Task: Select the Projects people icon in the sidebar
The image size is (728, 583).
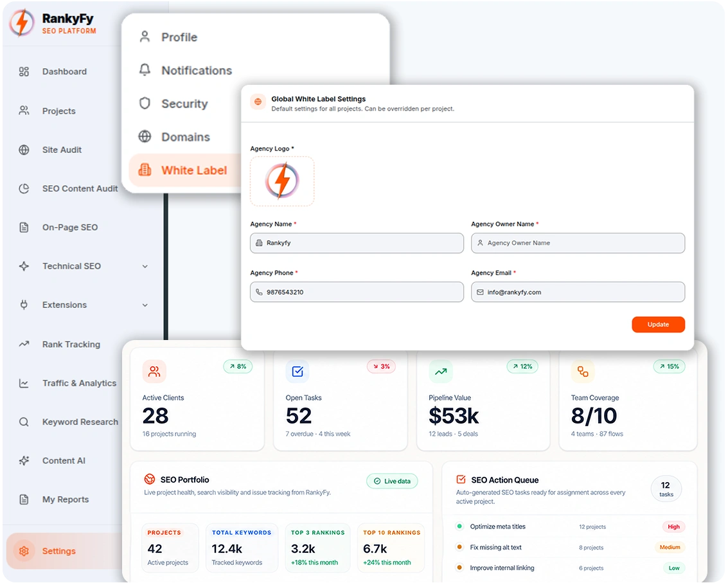Action: (24, 111)
